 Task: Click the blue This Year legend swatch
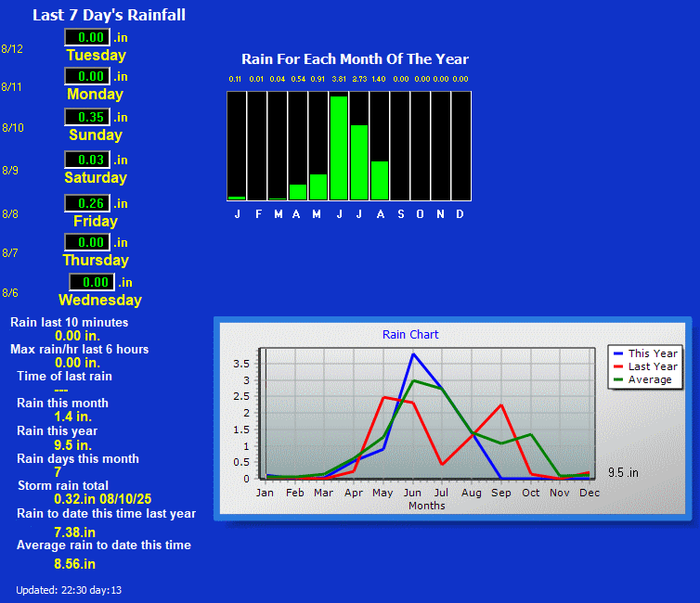pyautogui.click(x=618, y=353)
